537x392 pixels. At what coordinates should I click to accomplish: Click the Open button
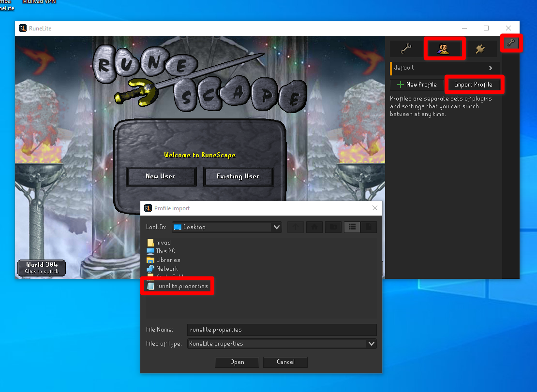click(x=237, y=362)
